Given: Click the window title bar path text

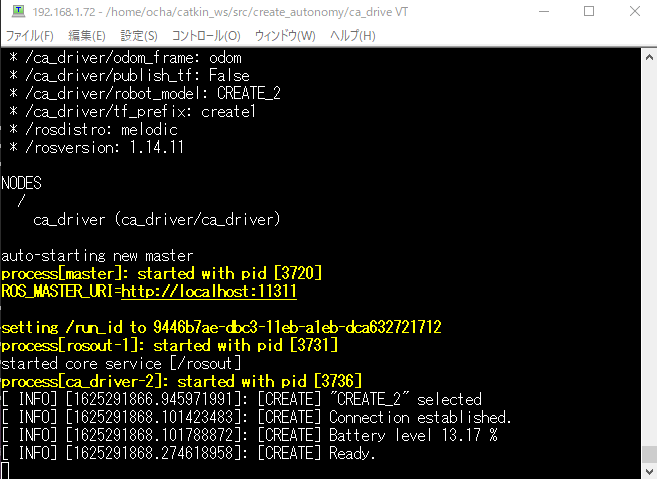Looking at the screenshot, I should [x=200, y=12].
